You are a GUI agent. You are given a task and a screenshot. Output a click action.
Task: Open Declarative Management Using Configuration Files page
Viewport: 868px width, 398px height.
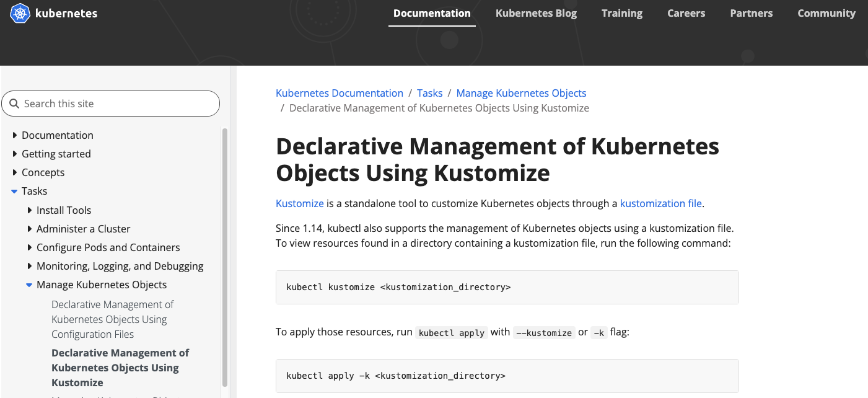[112, 319]
